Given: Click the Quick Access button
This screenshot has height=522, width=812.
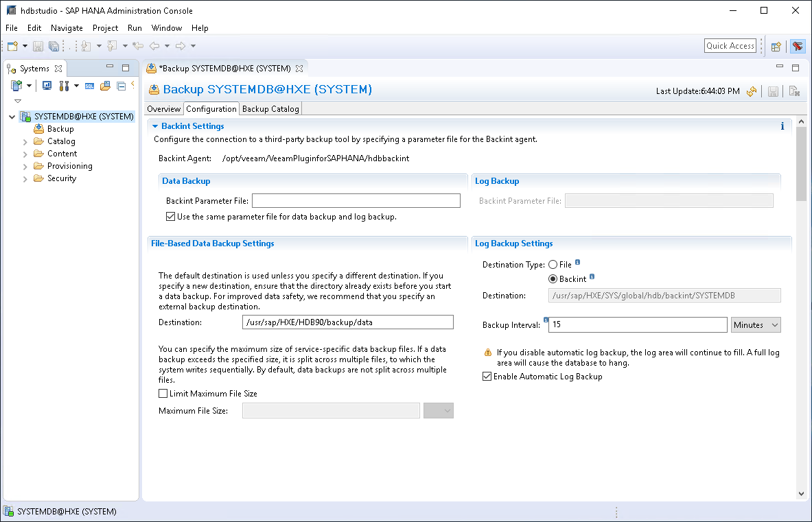Looking at the screenshot, I should [730, 45].
